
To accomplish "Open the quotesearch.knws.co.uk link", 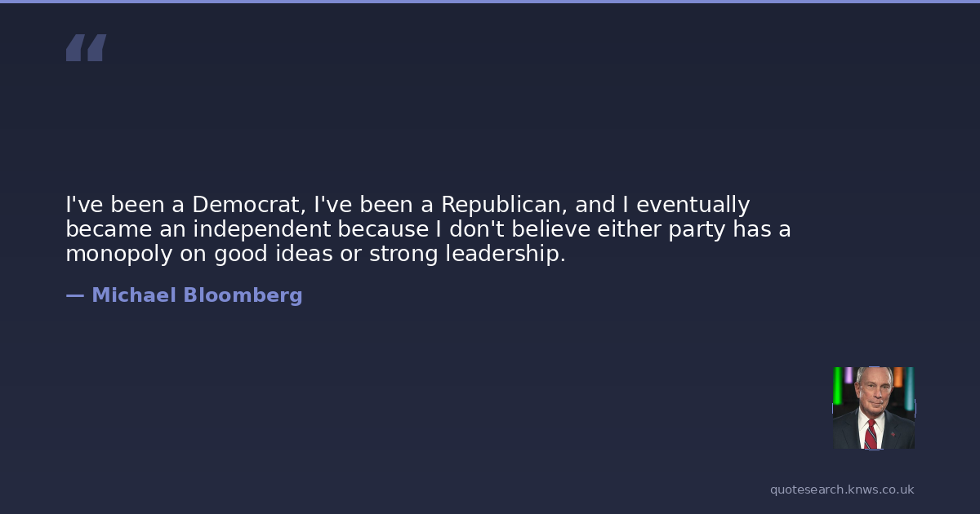I will (842, 490).
